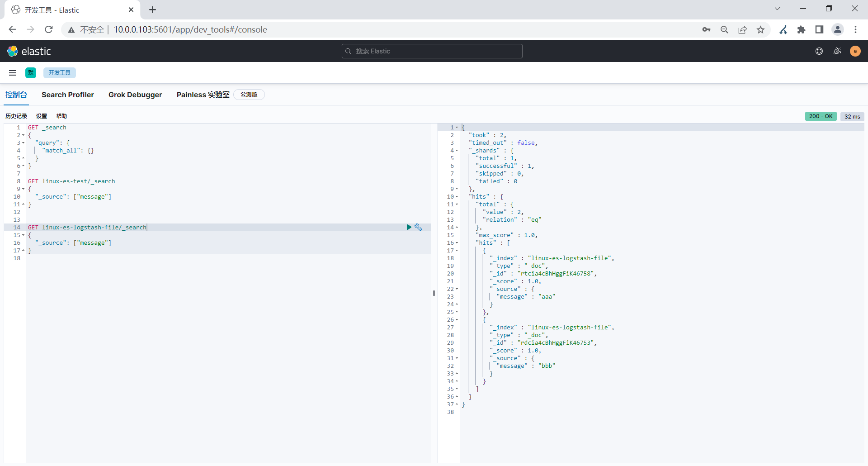Open 设置 settings menu

click(x=42, y=116)
